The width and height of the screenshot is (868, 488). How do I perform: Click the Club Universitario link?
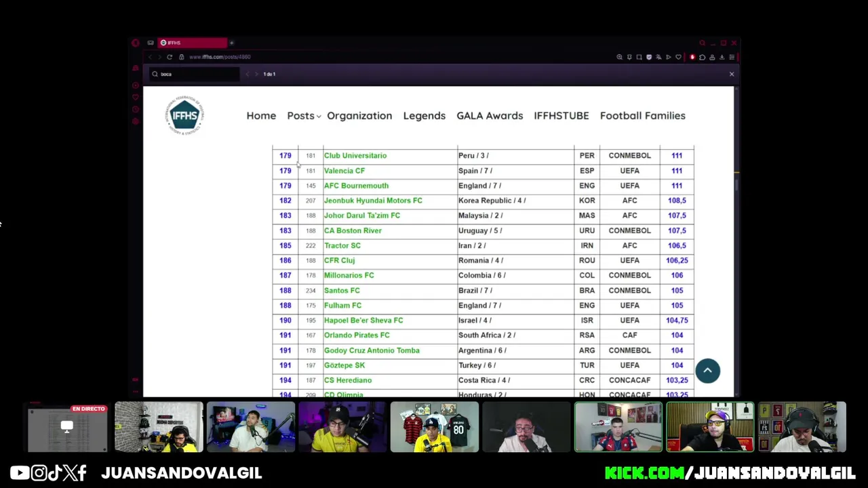(355, 155)
